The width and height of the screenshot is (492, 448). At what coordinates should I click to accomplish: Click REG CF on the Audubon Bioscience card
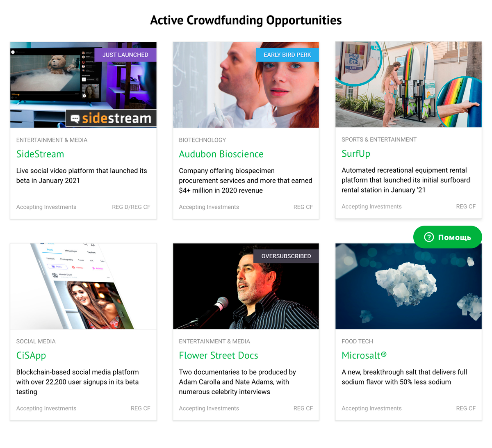tap(303, 207)
